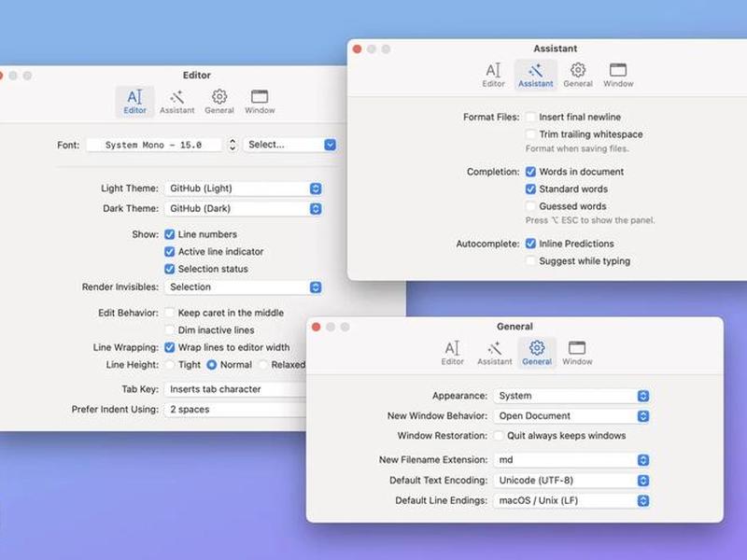The height and width of the screenshot is (560, 747).
Task: Enable Insert final newline checkbox
Action: pyautogui.click(x=530, y=118)
